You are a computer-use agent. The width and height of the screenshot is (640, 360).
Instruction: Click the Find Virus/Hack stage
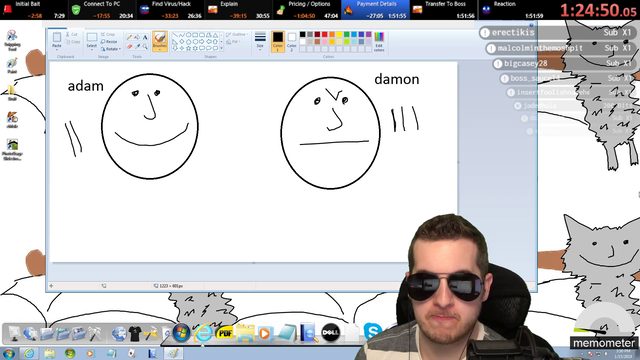pos(170,10)
